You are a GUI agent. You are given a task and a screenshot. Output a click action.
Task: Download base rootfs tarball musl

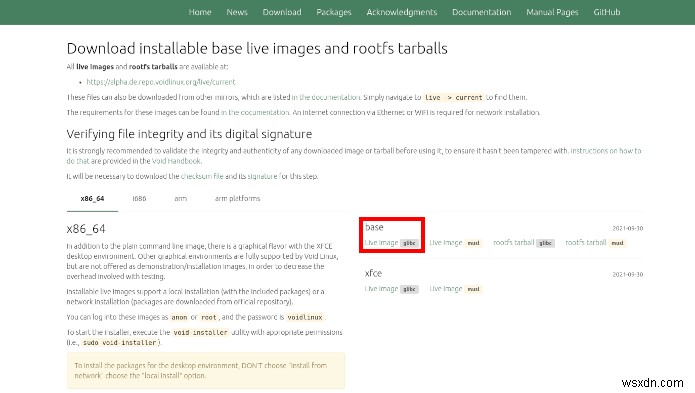click(596, 243)
